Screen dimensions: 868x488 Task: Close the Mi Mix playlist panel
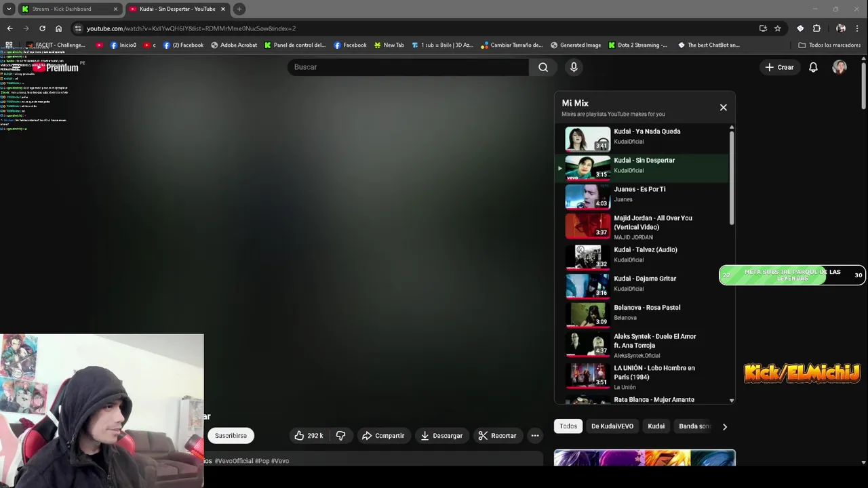(724, 107)
